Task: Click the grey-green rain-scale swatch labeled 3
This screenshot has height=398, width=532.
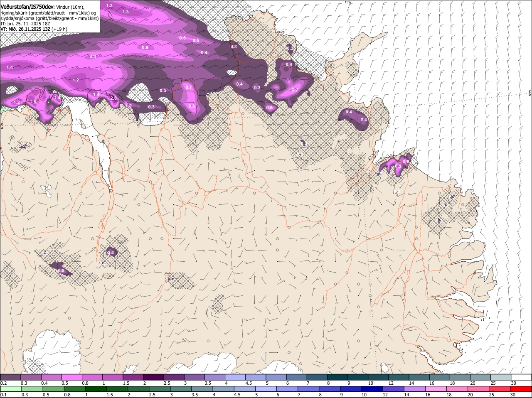Action: point(181,389)
